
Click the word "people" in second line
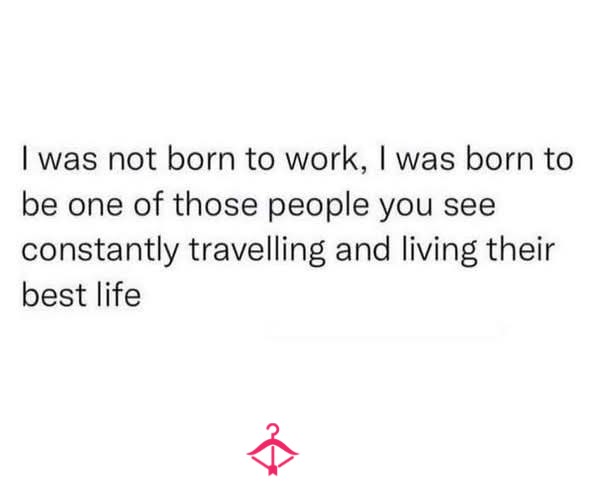(318, 207)
